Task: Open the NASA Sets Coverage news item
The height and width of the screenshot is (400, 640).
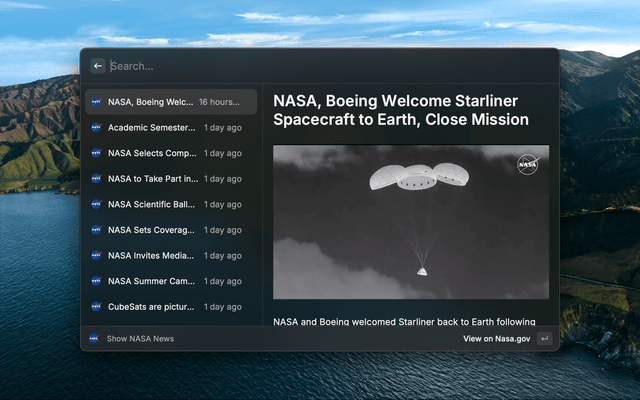Action: [x=152, y=230]
